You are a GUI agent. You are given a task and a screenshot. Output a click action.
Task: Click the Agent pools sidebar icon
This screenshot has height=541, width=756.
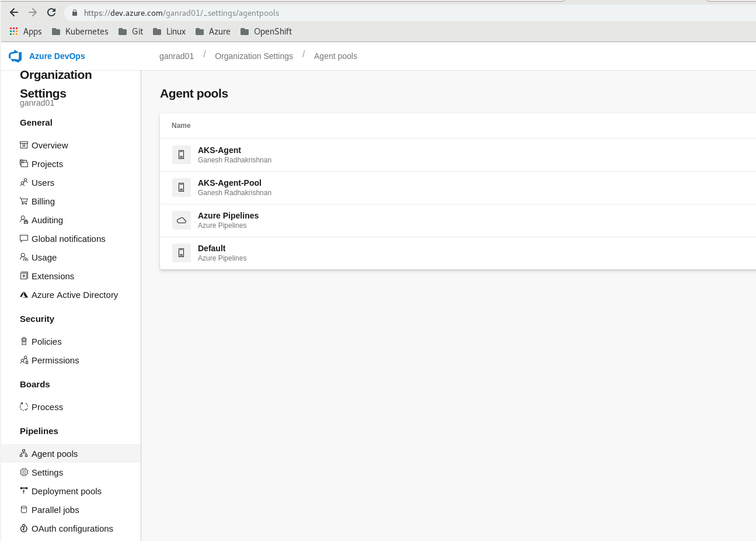[x=24, y=453]
